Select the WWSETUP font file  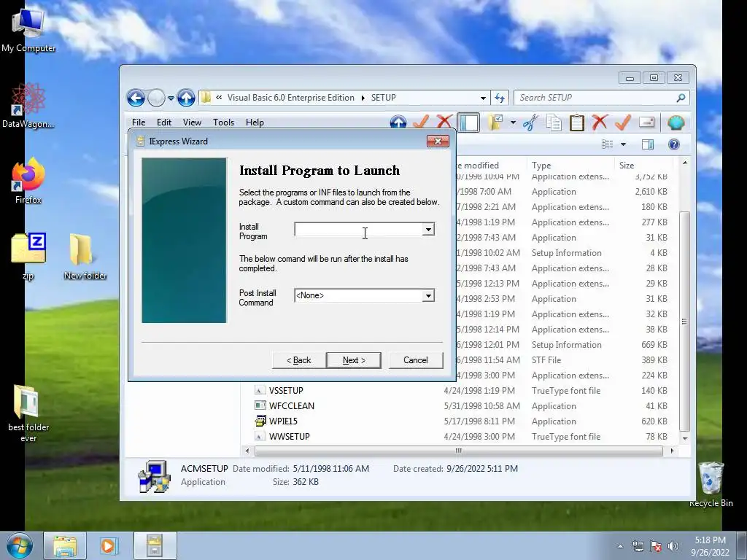click(x=289, y=437)
